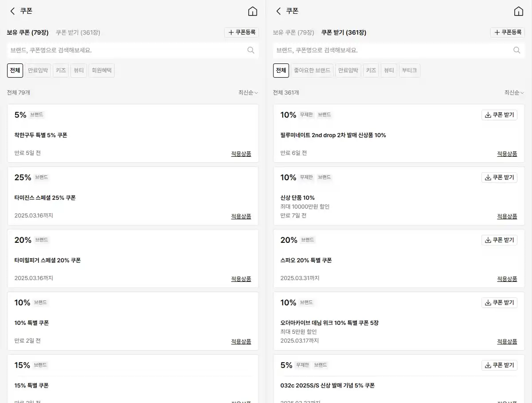This screenshot has width=532, height=403.
Task: Open the 최신순 sort dropdown
Action: tap(247, 92)
